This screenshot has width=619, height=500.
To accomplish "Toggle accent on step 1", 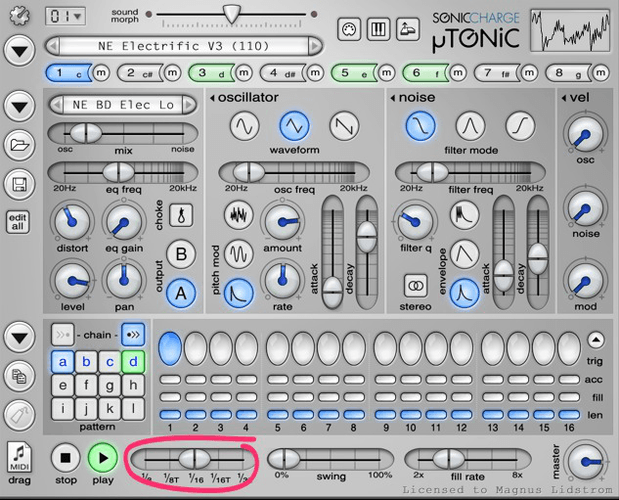I will 170,380.
